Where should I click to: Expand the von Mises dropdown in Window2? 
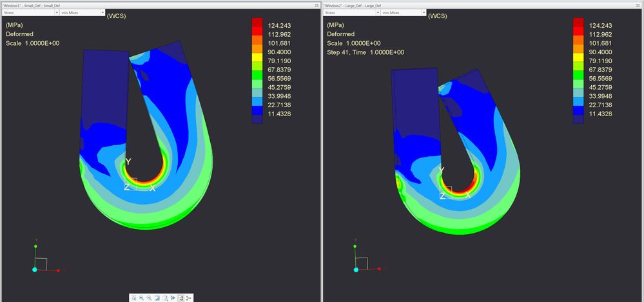click(x=402, y=12)
